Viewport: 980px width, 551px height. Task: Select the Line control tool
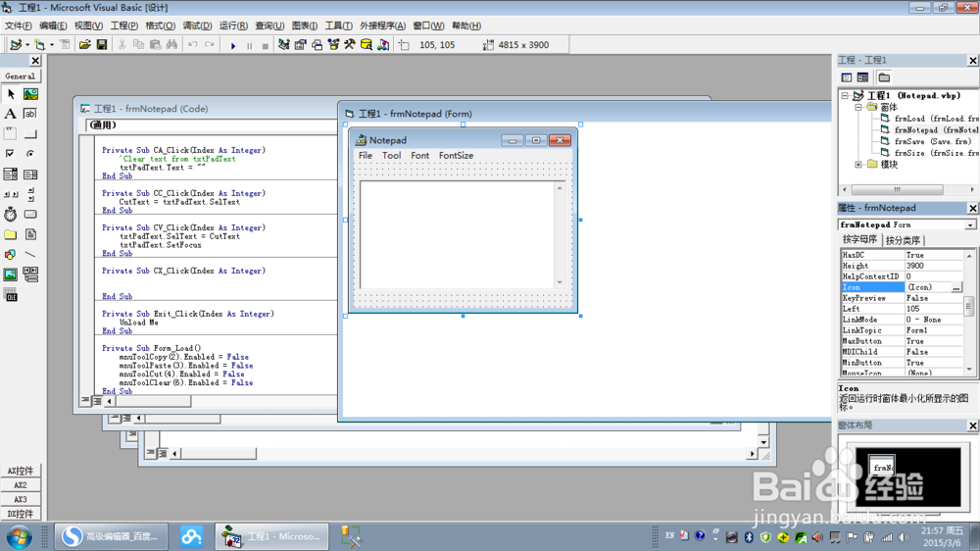30,255
